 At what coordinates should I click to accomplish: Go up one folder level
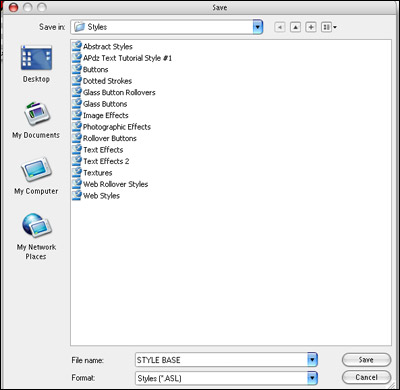[295, 27]
